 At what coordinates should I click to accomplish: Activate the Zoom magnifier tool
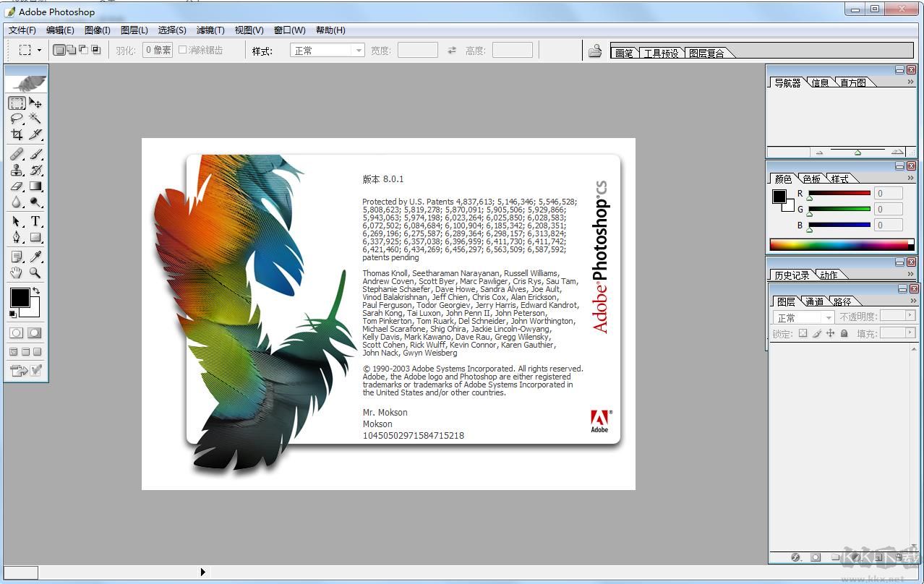coord(35,273)
